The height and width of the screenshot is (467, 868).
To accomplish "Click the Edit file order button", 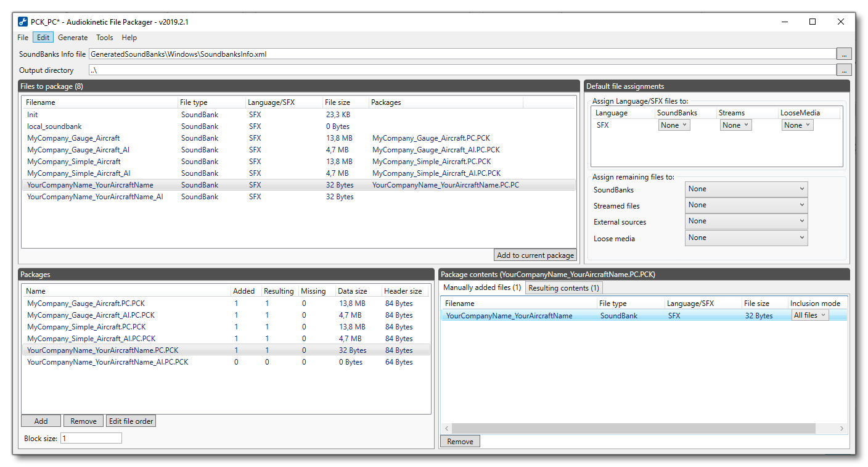I will click(131, 421).
